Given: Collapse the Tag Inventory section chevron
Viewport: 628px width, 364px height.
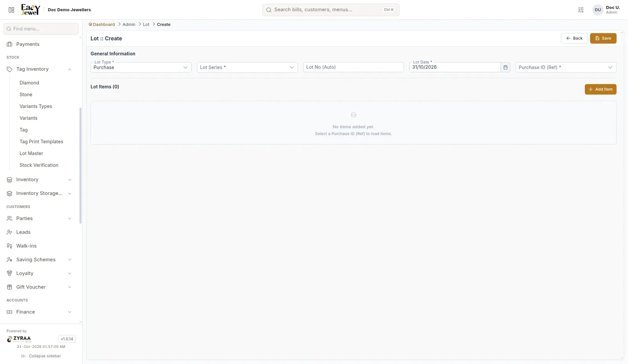Looking at the screenshot, I should 69,69.
